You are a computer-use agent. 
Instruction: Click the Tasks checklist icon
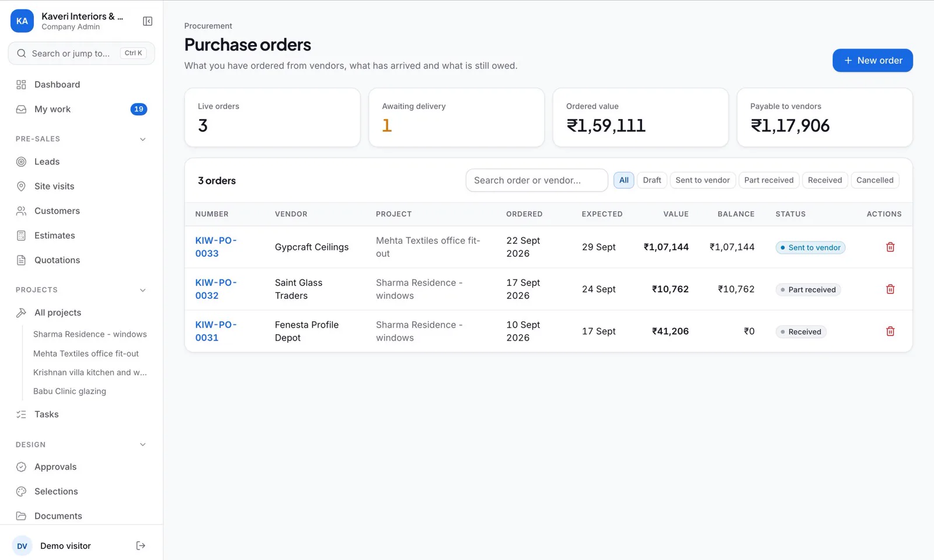pyautogui.click(x=22, y=414)
